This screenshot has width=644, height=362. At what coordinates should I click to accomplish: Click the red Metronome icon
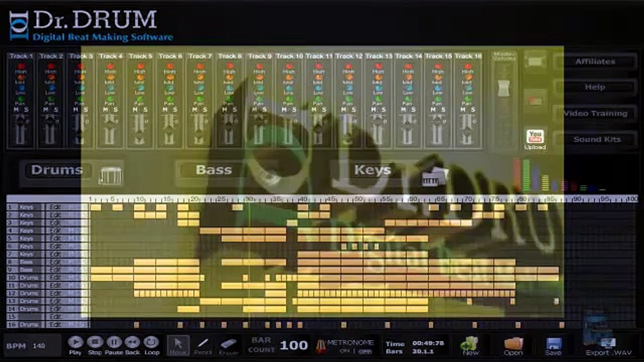point(320,345)
